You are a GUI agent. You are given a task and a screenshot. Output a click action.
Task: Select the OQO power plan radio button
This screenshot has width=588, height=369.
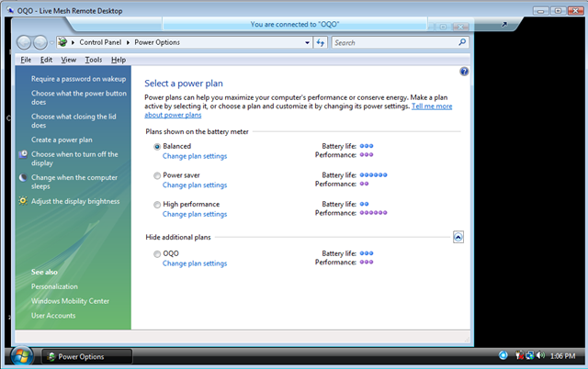(157, 254)
